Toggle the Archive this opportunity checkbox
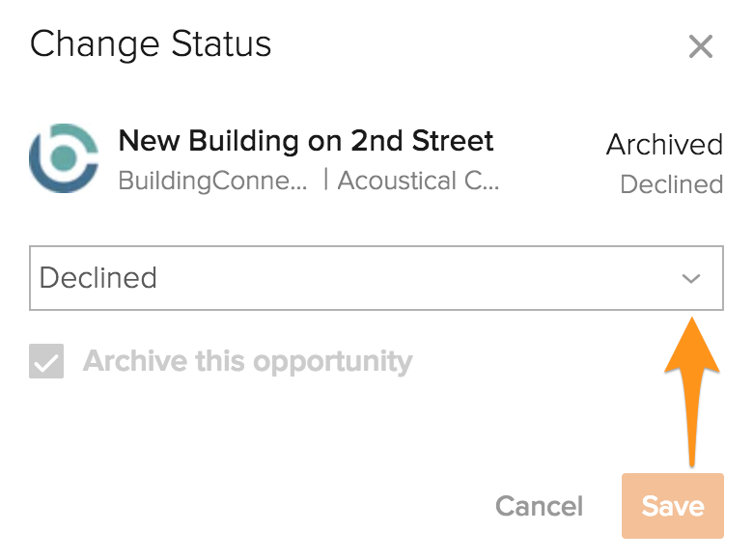 [46, 361]
